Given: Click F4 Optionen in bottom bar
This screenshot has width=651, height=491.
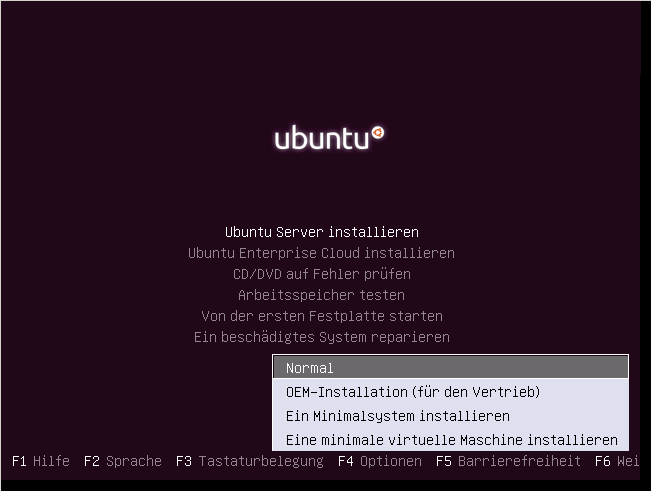Looking at the screenshot, I should click(380, 461).
